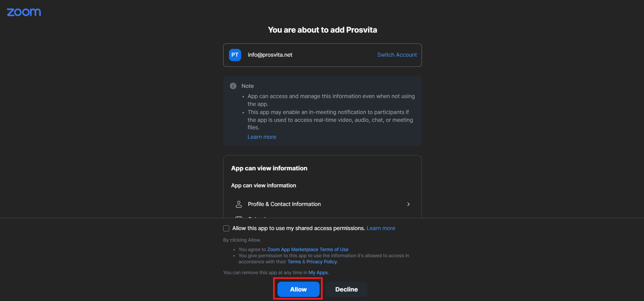
Task: Open the Profile & Contact Information row
Action: (322, 204)
